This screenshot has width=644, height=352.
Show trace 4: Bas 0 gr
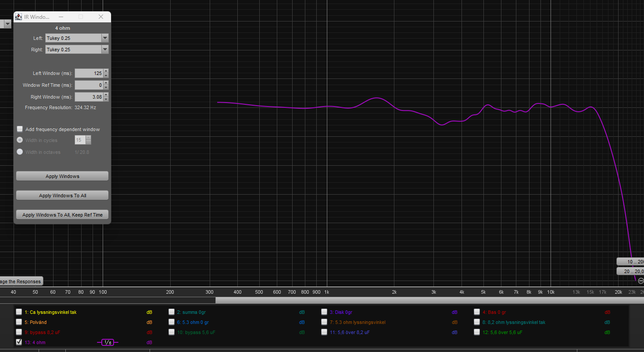coord(477,312)
